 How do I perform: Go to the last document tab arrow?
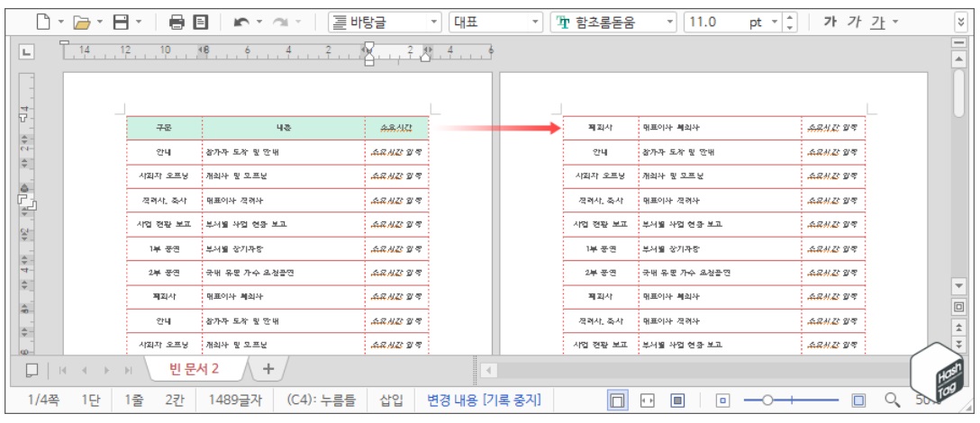[128, 370]
